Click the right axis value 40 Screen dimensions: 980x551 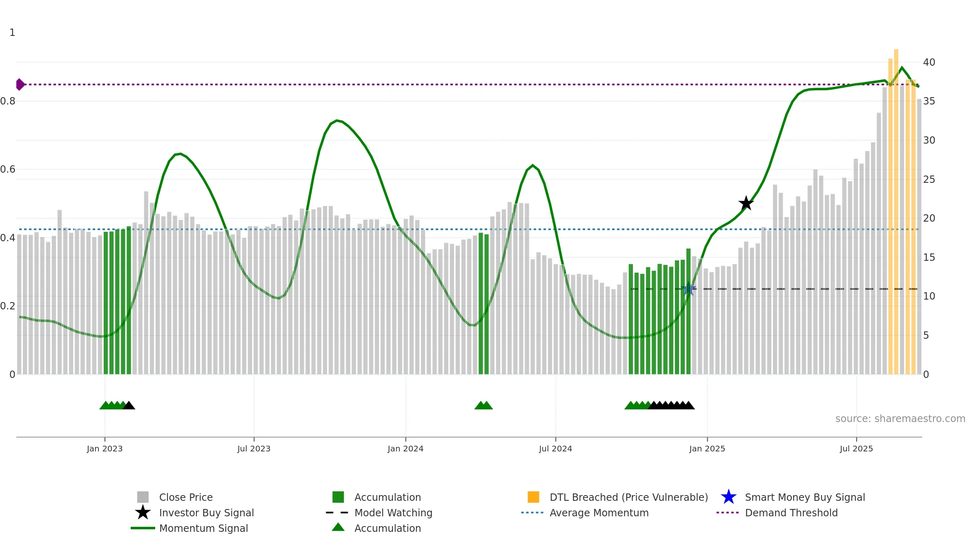pyautogui.click(x=929, y=62)
